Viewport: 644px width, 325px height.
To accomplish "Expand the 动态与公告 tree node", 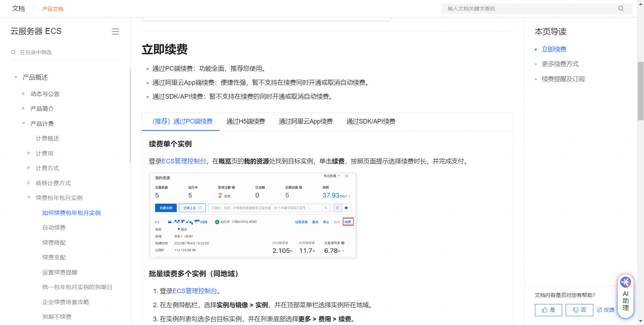I will (23, 94).
